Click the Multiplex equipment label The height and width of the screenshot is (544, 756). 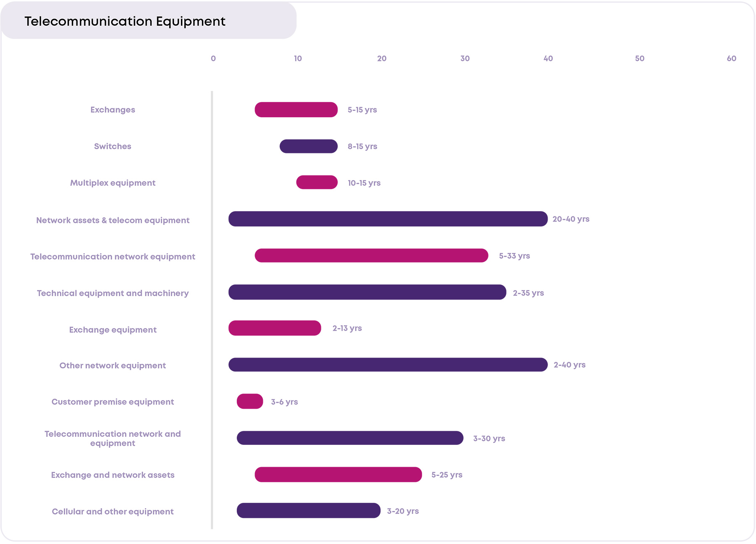pos(113,183)
